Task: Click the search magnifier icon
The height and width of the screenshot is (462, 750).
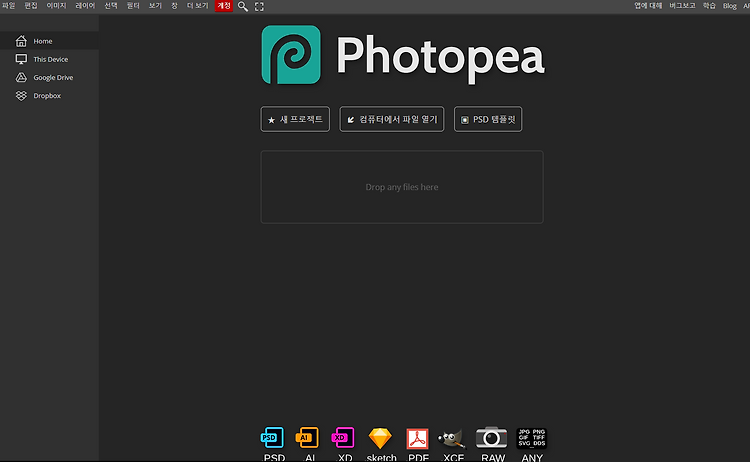Action: point(243,7)
